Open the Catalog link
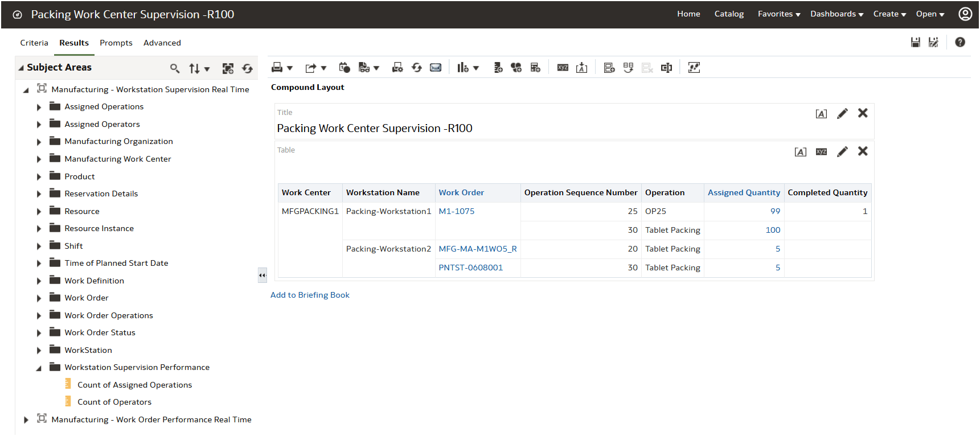 (729, 14)
